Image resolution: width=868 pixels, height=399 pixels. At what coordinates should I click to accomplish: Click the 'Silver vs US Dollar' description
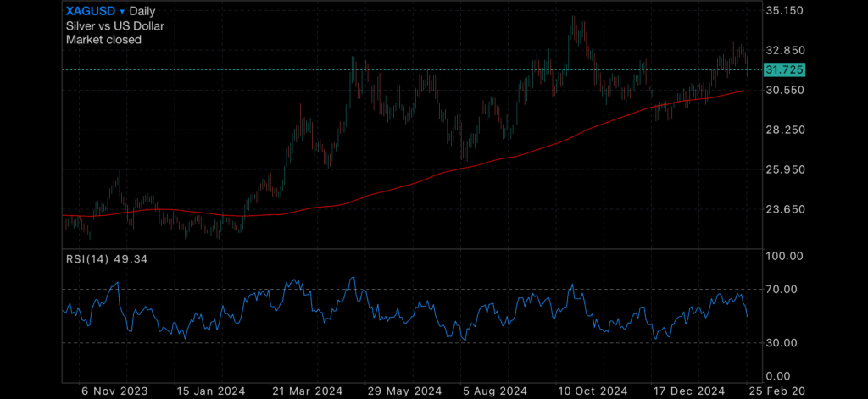point(115,25)
